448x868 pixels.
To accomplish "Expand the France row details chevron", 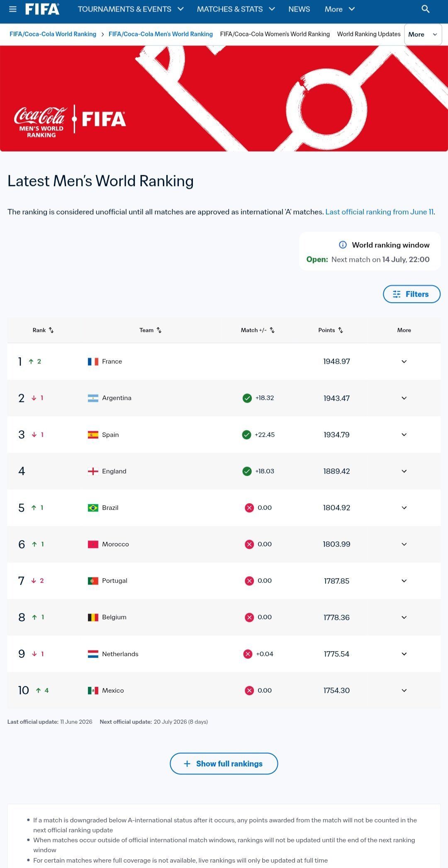I will pyautogui.click(x=404, y=361).
